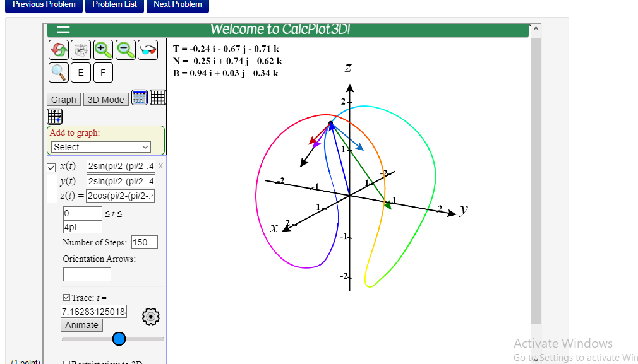Click the upper t bound field 4pi
This screenshot has height=364, width=638.
click(x=83, y=226)
